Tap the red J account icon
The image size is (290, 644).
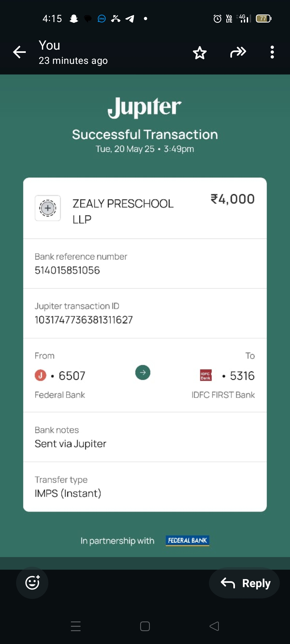click(x=41, y=375)
